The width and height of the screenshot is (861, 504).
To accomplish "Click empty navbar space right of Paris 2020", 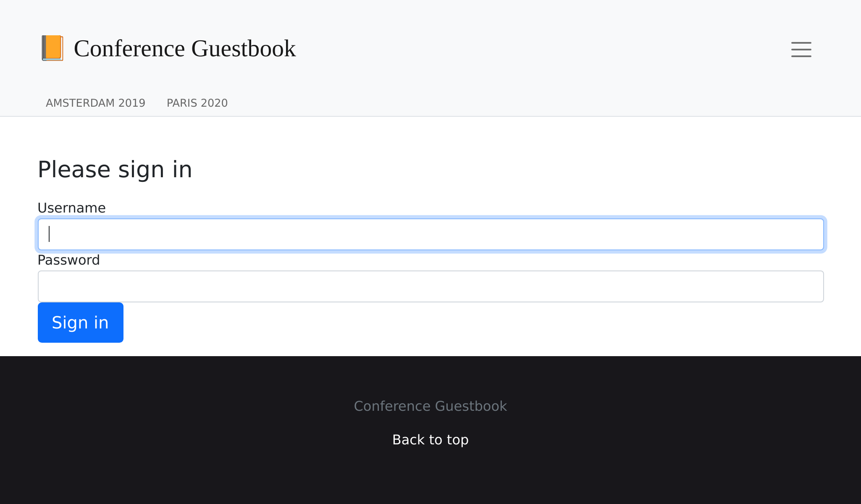I will point(504,103).
